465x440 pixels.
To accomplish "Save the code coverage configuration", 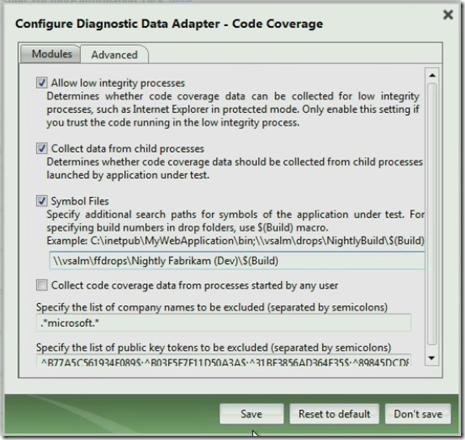I will click(x=251, y=414).
